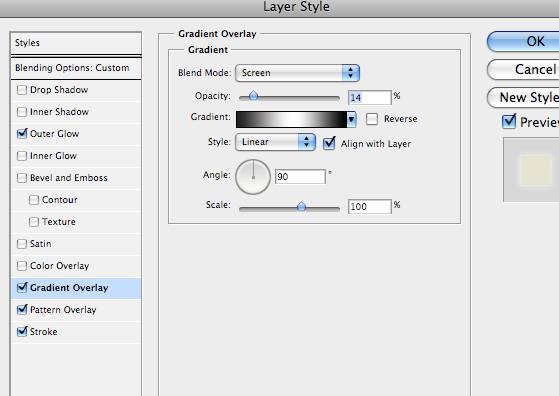The image size is (559, 396).
Task: Click the Opacity slider handle
Action: pos(253,95)
